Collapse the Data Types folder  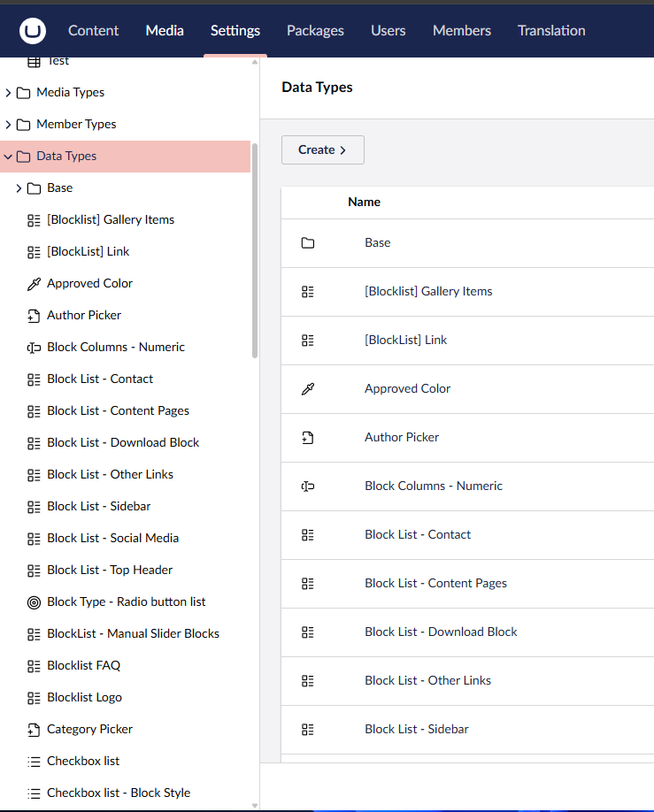click(7, 156)
